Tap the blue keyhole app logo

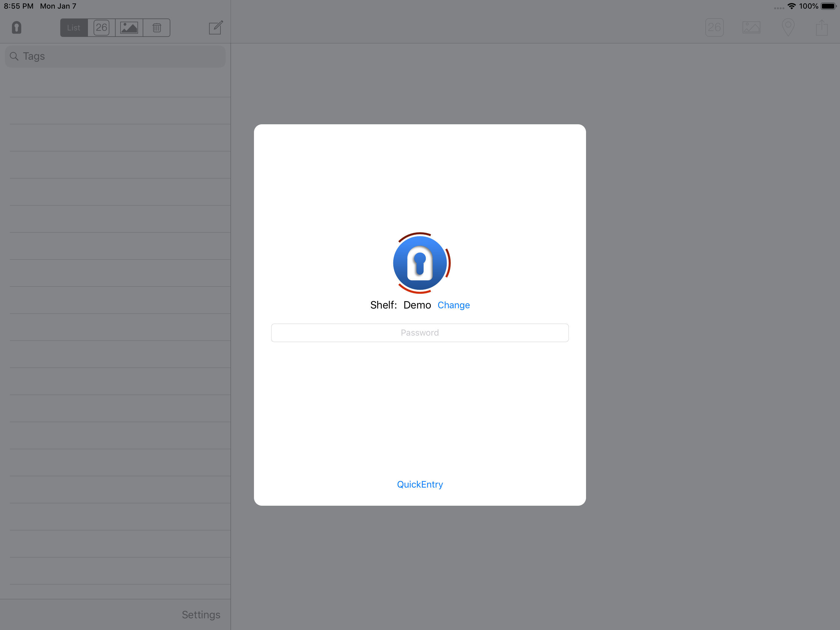[x=420, y=263]
